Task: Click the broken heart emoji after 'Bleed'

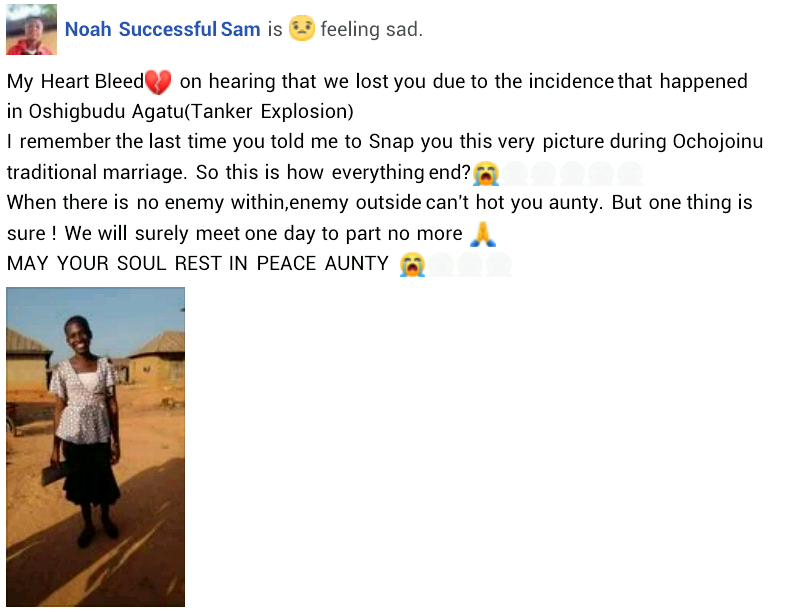Action: [x=158, y=82]
